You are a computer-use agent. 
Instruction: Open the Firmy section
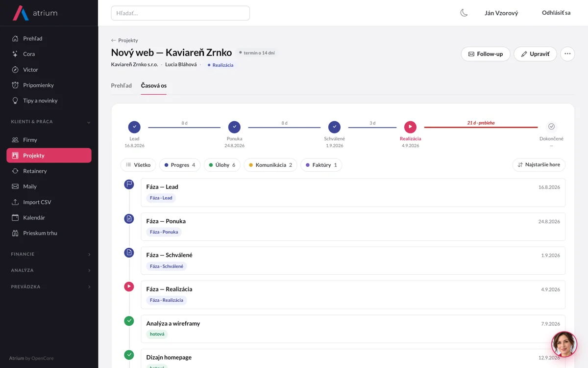point(49,140)
